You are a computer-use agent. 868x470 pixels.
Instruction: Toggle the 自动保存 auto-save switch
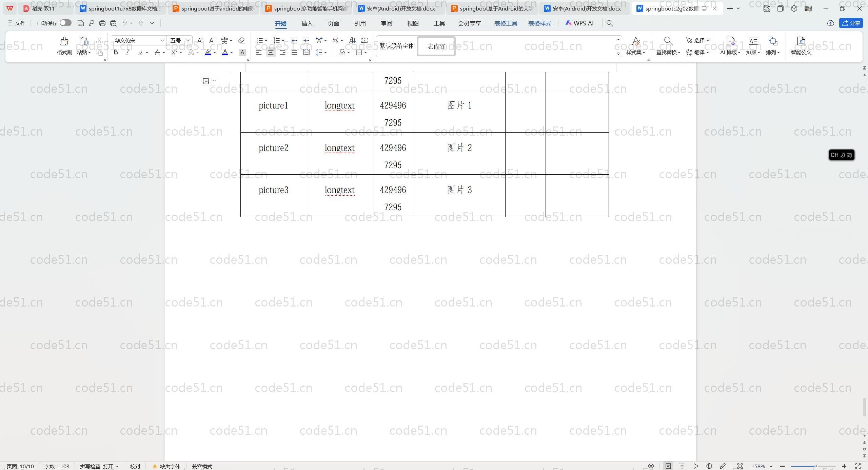tap(65, 23)
